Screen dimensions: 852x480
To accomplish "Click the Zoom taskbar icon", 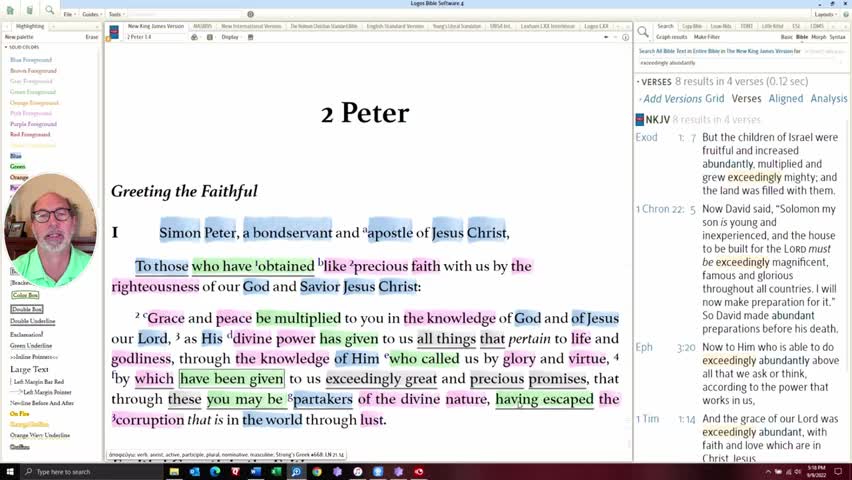I will (296, 471).
